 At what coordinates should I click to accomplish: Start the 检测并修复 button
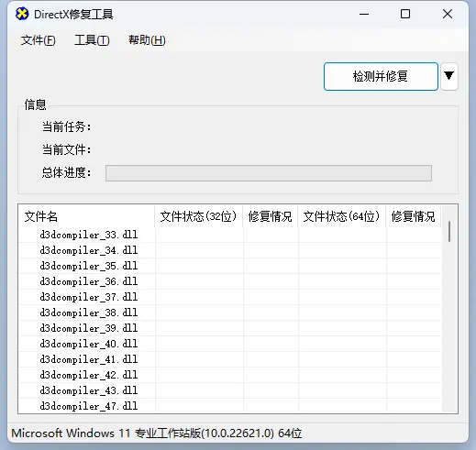point(381,76)
